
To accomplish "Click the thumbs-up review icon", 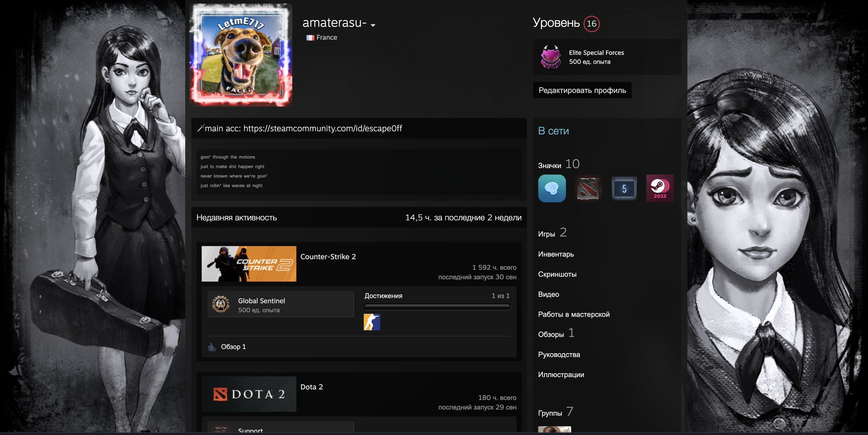I will 212,347.
